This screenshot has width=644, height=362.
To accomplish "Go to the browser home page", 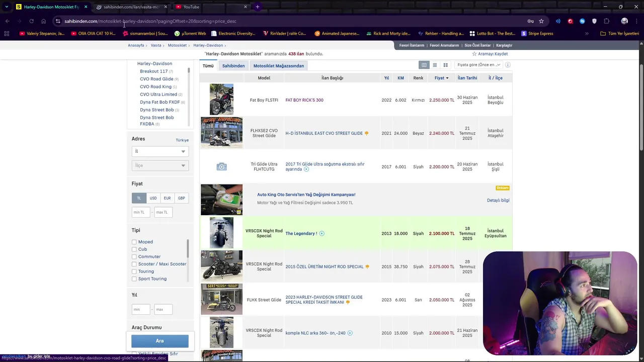I will (43, 21).
